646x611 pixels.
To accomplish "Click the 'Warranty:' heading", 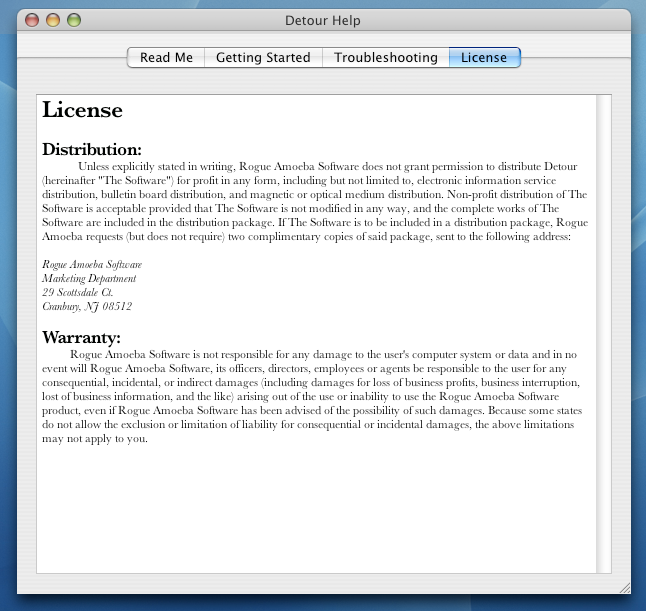I will [81, 337].
